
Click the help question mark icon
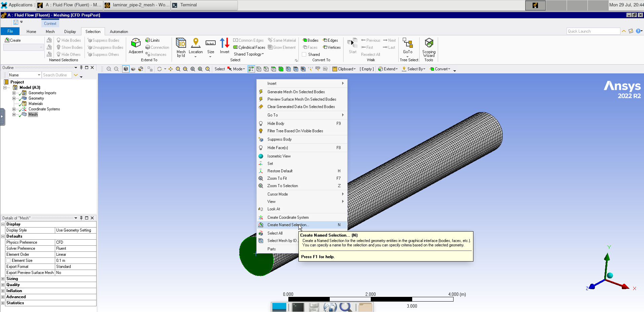click(638, 31)
